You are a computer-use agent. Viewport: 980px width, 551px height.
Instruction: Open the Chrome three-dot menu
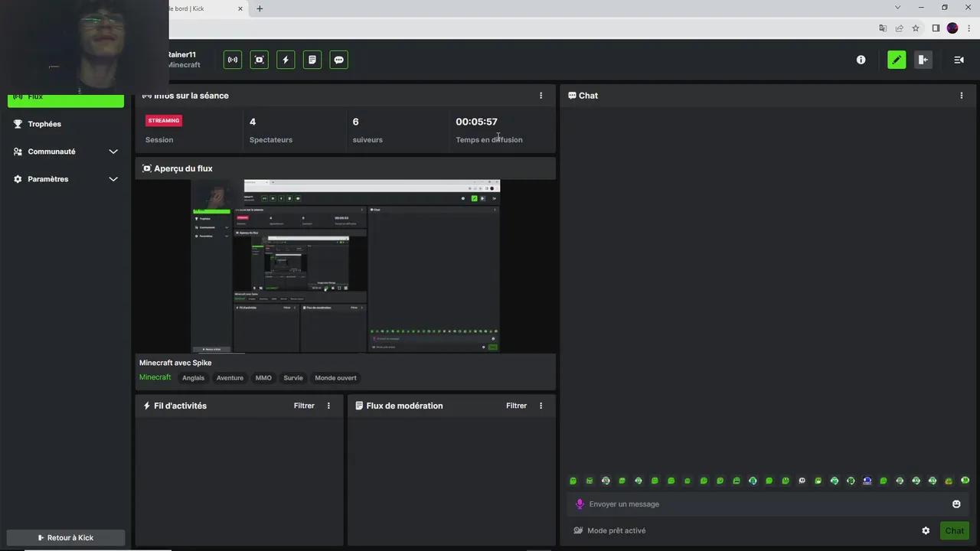969,28
